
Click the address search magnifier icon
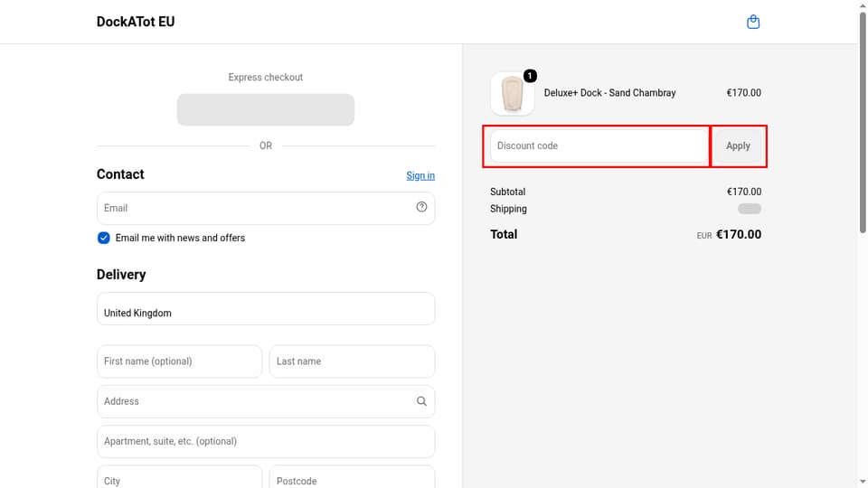pyautogui.click(x=421, y=401)
